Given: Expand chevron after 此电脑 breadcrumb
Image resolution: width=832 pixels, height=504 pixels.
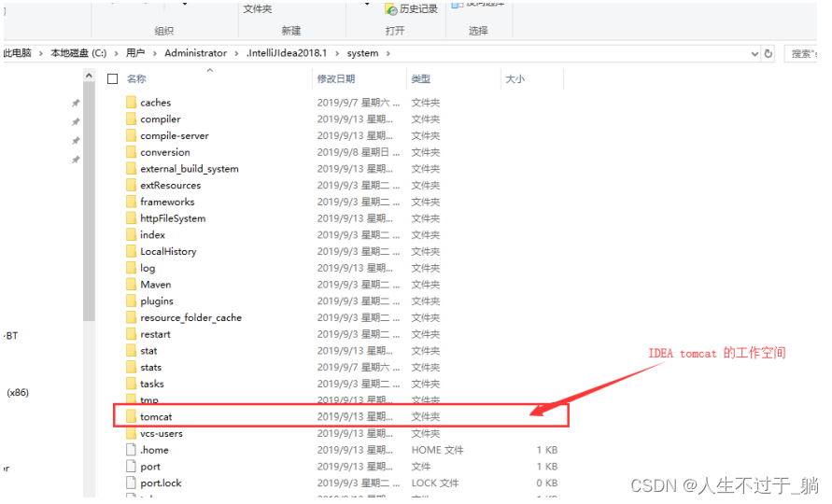Looking at the screenshot, I should pos(40,53).
